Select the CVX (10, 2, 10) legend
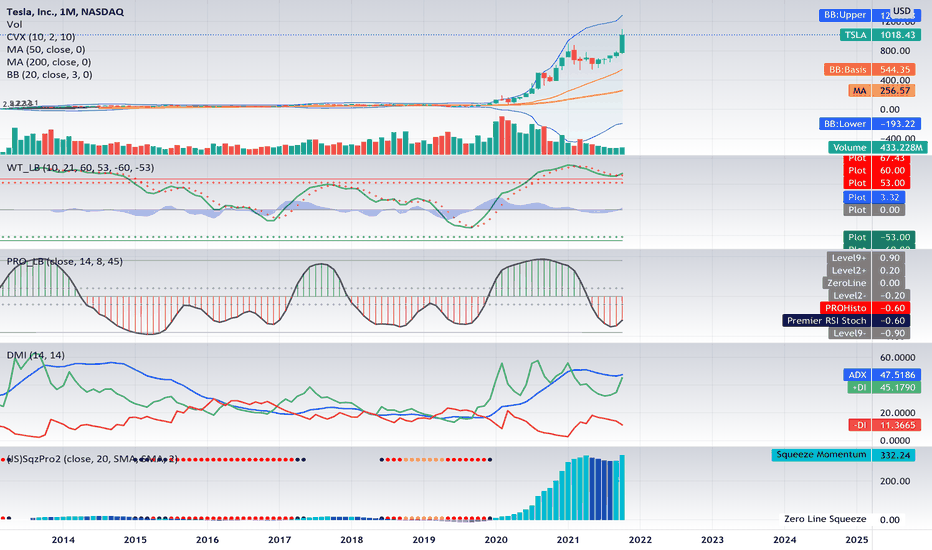The width and height of the screenshot is (932, 550). [41, 37]
